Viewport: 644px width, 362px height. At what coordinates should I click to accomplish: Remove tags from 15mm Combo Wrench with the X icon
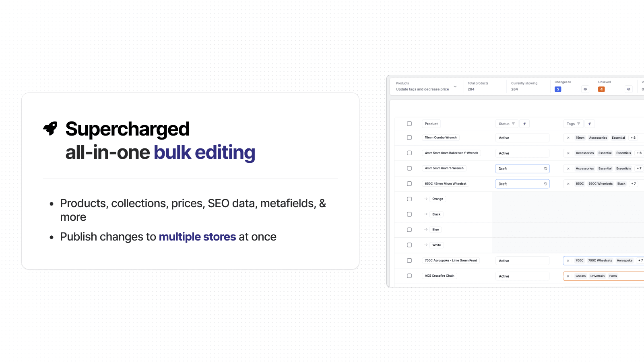pos(568,138)
